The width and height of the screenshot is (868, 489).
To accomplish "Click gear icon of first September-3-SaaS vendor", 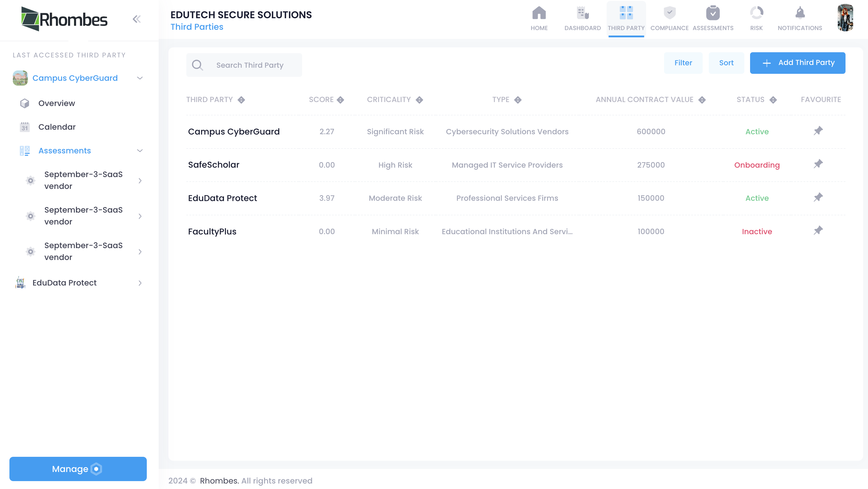I will click(30, 180).
